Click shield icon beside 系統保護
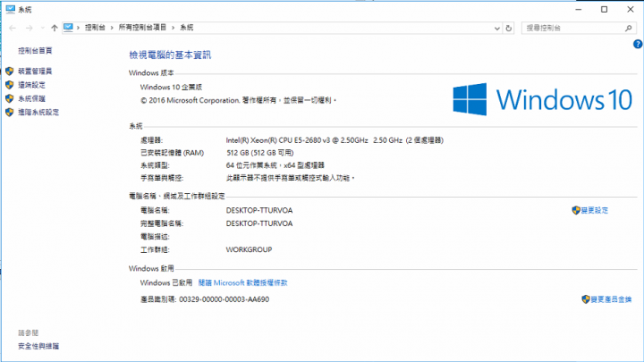 (x=10, y=98)
